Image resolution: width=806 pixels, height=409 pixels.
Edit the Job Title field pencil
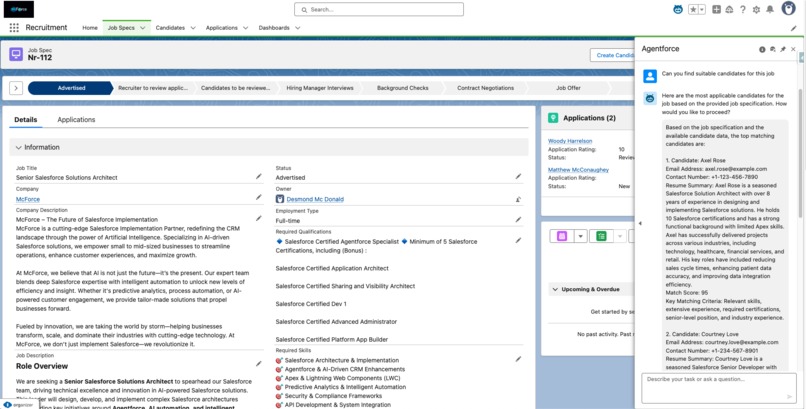tap(259, 176)
